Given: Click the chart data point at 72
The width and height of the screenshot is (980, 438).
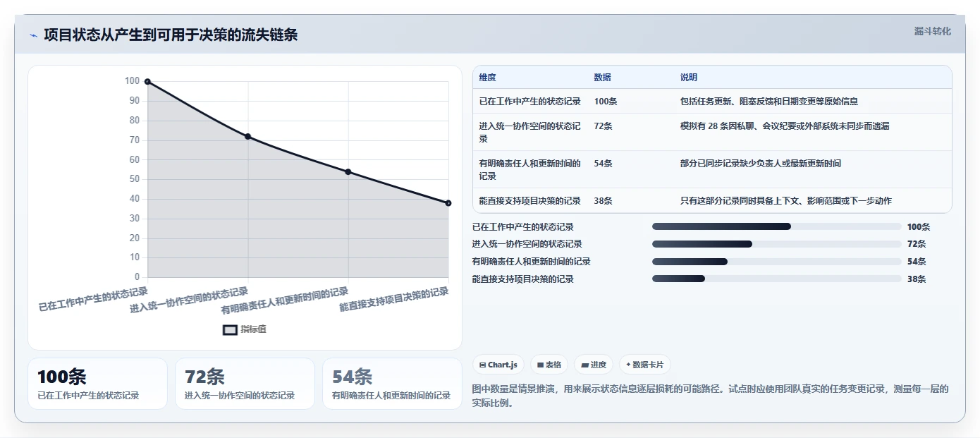Looking at the screenshot, I should pyautogui.click(x=248, y=136).
